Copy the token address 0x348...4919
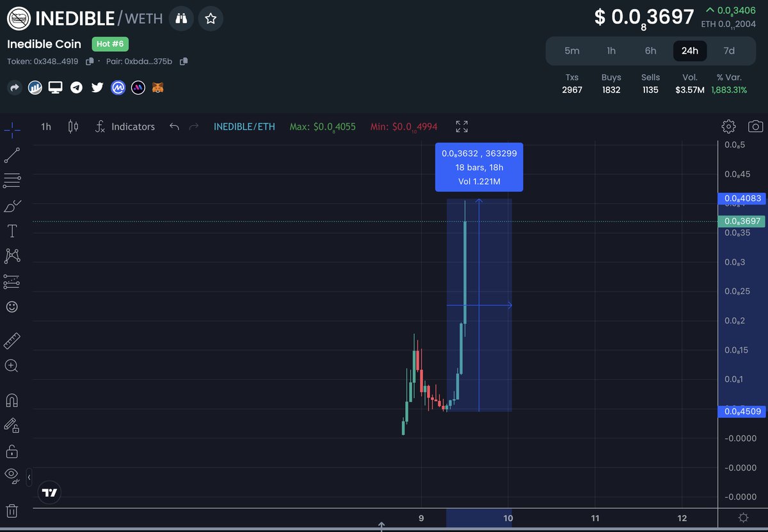Image resolution: width=768 pixels, height=532 pixels. click(90, 61)
